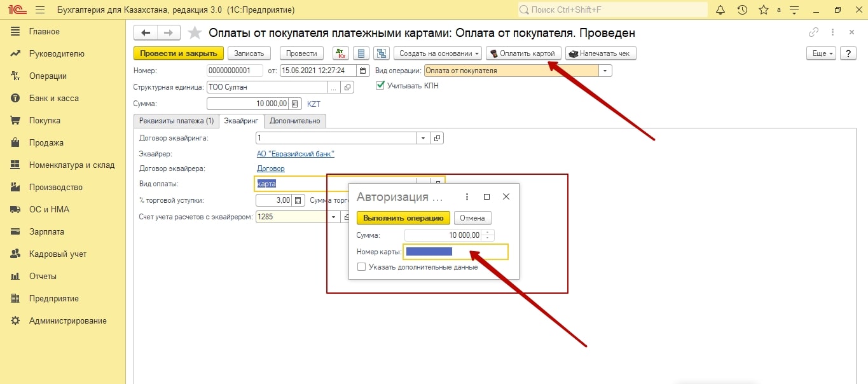Expand the Вид операции dropdown

(x=605, y=71)
